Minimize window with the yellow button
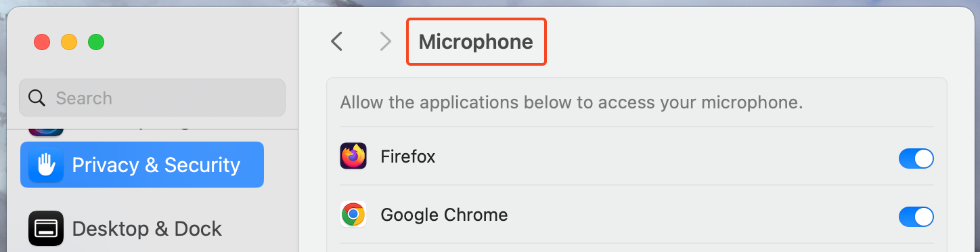Image resolution: width=980 pixels, height=252 pixels. tap(69, 42)
